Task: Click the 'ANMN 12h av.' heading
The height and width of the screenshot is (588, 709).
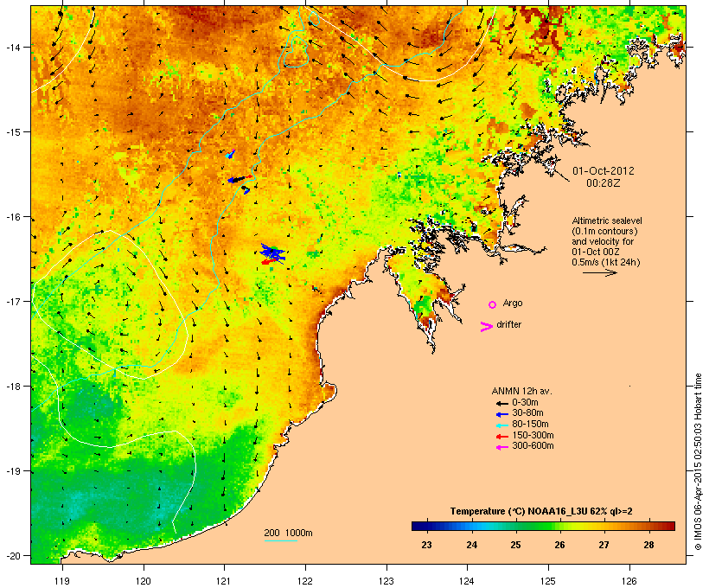Action: [521, 391]
